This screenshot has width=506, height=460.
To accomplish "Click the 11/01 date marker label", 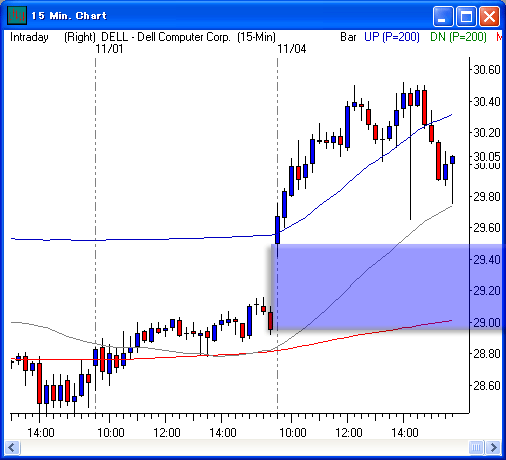I will point(109,49).
